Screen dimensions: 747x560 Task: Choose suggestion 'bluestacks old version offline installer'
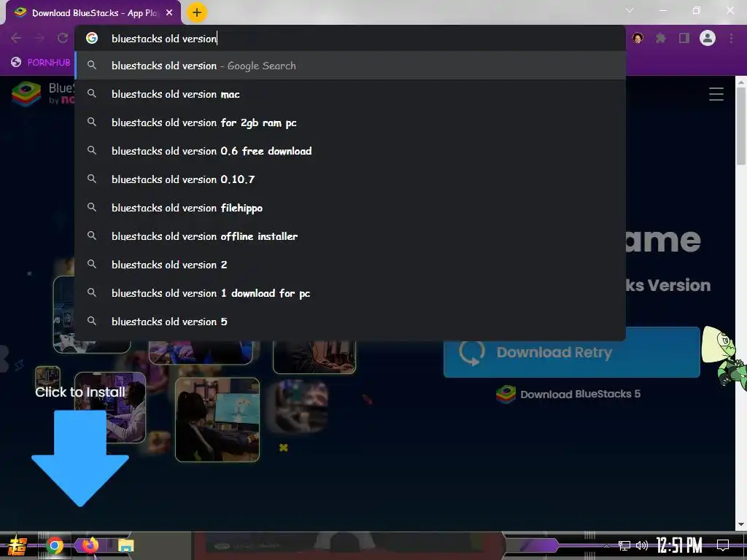click(350, 236)
